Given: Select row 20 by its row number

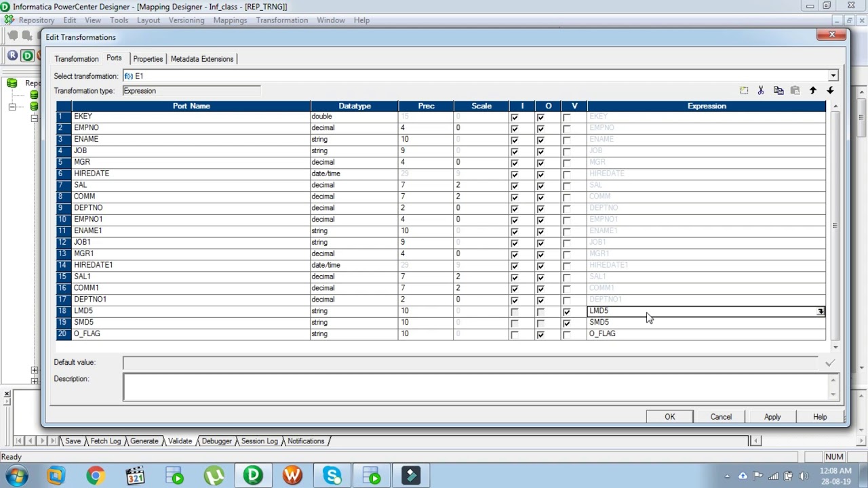Looking at the screenshot, I should (64, 334).
